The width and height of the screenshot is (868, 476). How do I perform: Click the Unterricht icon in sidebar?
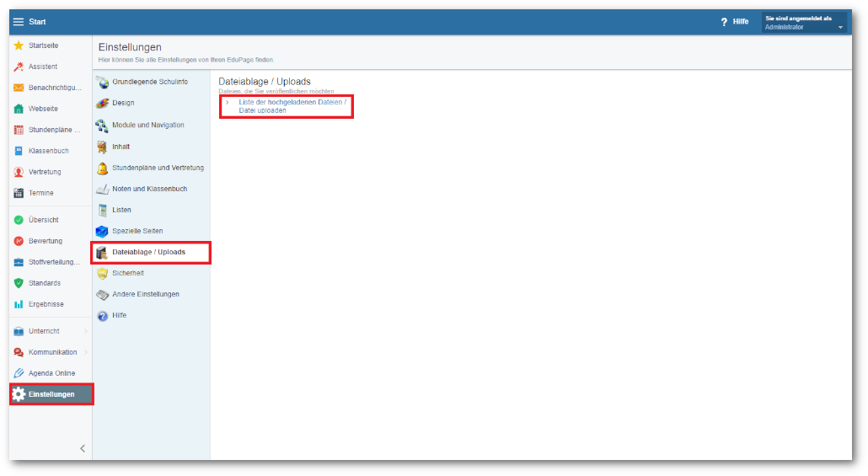[19, 331]
